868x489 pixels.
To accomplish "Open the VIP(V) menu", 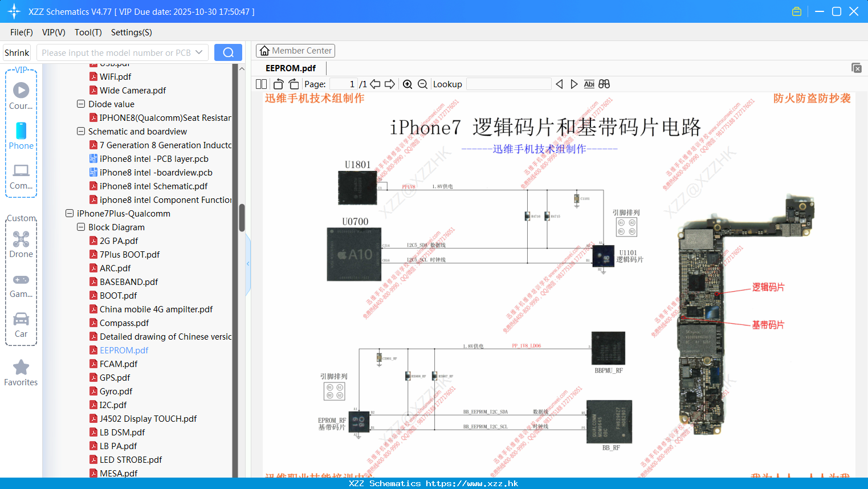I will tap(54, 32).
